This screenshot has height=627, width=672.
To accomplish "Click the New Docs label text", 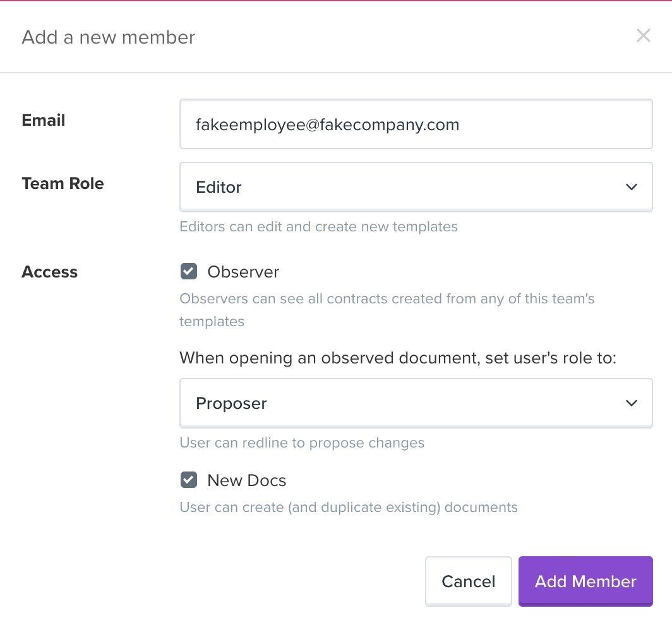I will coord(246,480).
